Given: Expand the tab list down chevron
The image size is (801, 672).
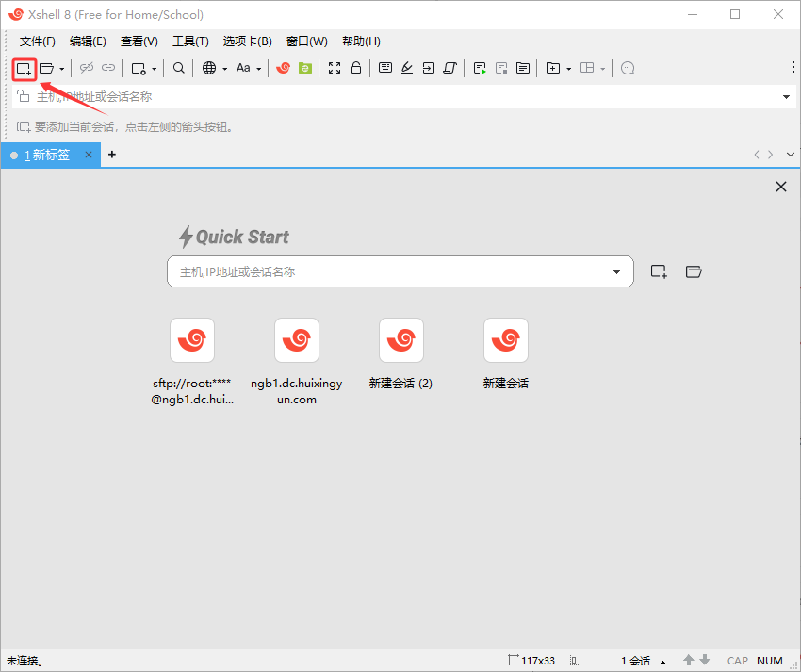Looking at the screenshot, I should (x=791, y=155).
